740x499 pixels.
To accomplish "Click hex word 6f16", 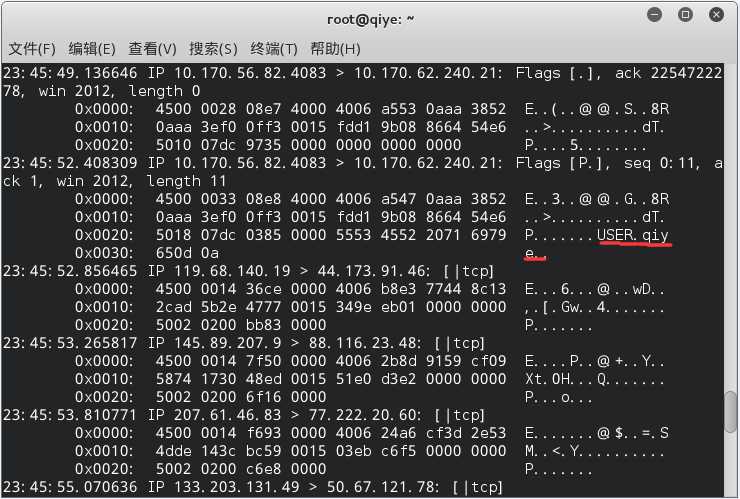I will (x=263, y=397).
